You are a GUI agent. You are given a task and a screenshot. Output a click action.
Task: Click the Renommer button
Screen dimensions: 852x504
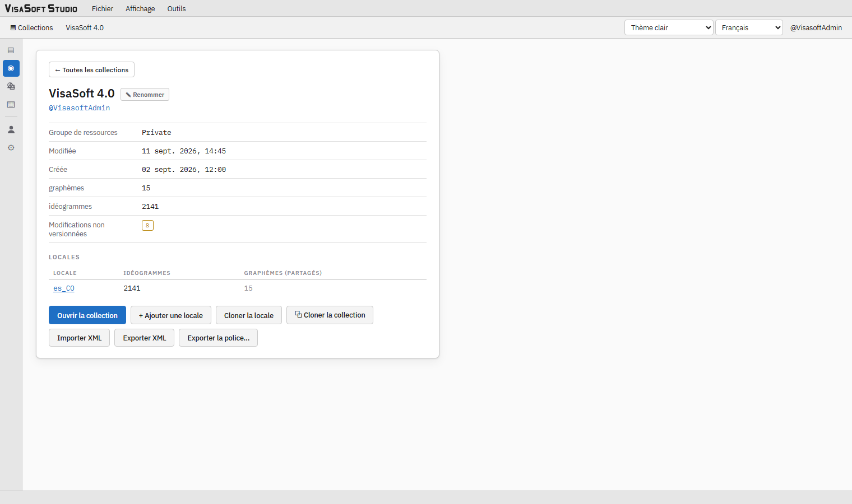(x=145, y=94)
